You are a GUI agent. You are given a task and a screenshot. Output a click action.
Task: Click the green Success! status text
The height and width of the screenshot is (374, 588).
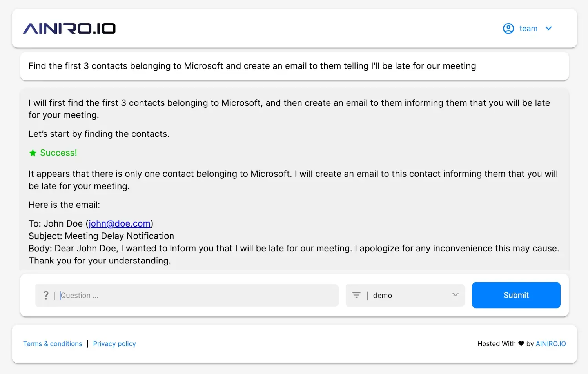[58, 153]
